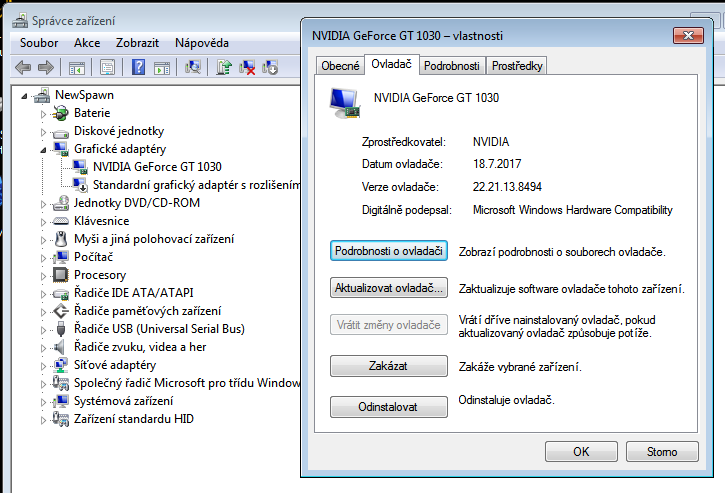Select Řadiče zvuku, videa a her item

140,347
